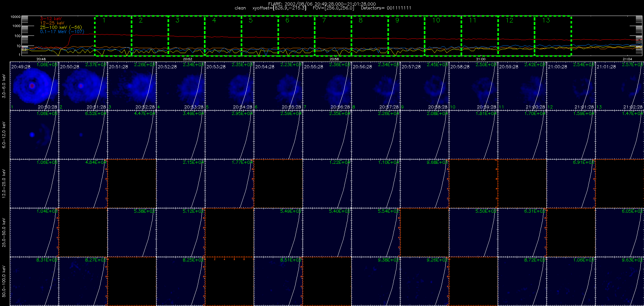This screenshot has height=306, width=644.
Task: Open the 3-6 keV image starting 20:53:28
Action: (229, 86)
